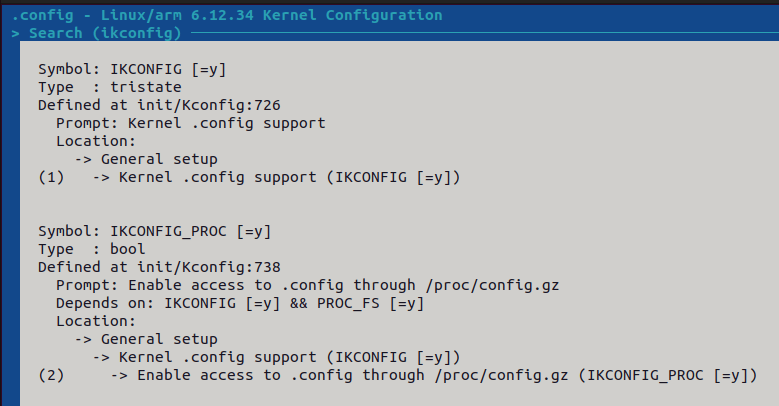Click the 'Depends on: IKCONFIG [=y] && PROC_FS [=y]' line
This screenshot has height=406, width=779.
[x=240, y=303]
